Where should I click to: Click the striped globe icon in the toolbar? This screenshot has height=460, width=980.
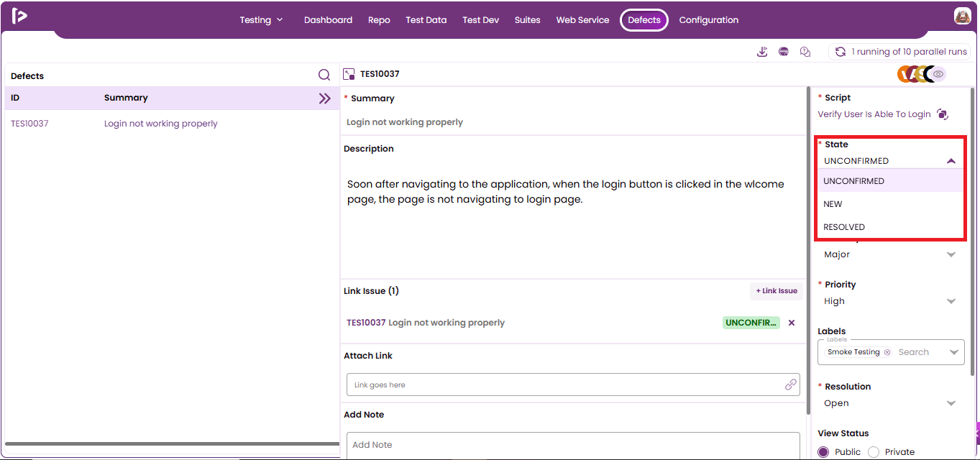pyautogui.click(x=784, y=52)
